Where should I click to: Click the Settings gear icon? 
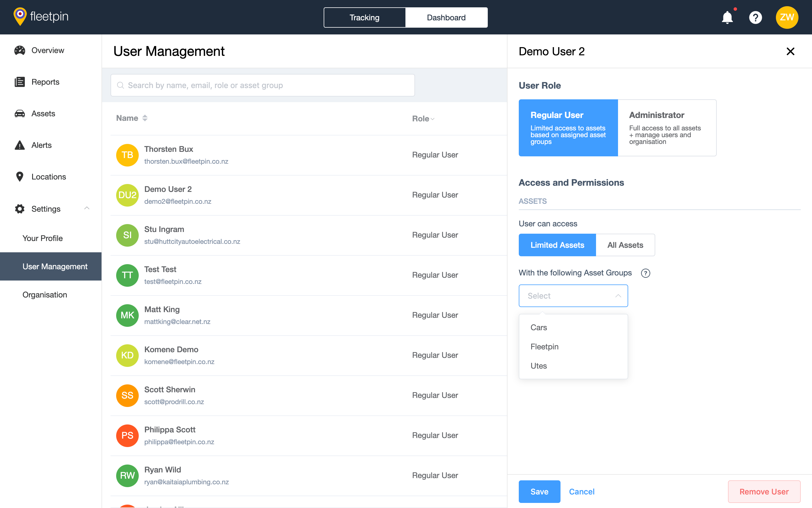tap(20, 209)
